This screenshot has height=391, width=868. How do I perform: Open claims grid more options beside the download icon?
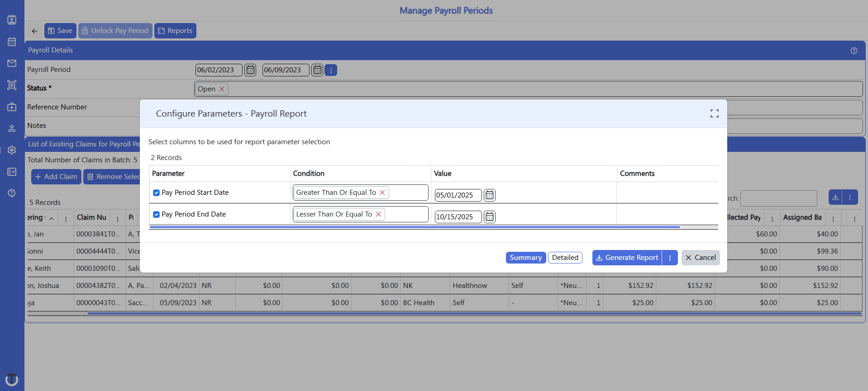850,197
